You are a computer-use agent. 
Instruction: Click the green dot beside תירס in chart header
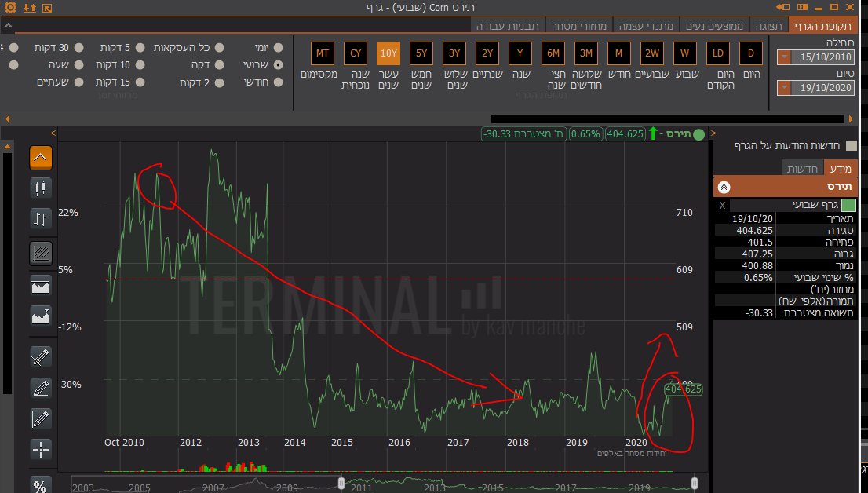click(699, 134)
